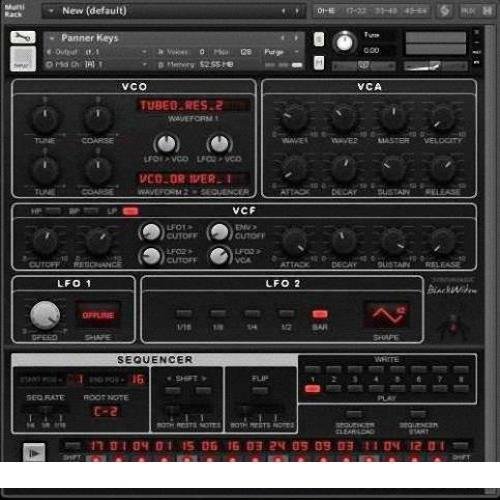Viewport: 500px width, 500px height.
Task: Open the New (default) multi dropdown arrow
Action: (x=51, y=11)
